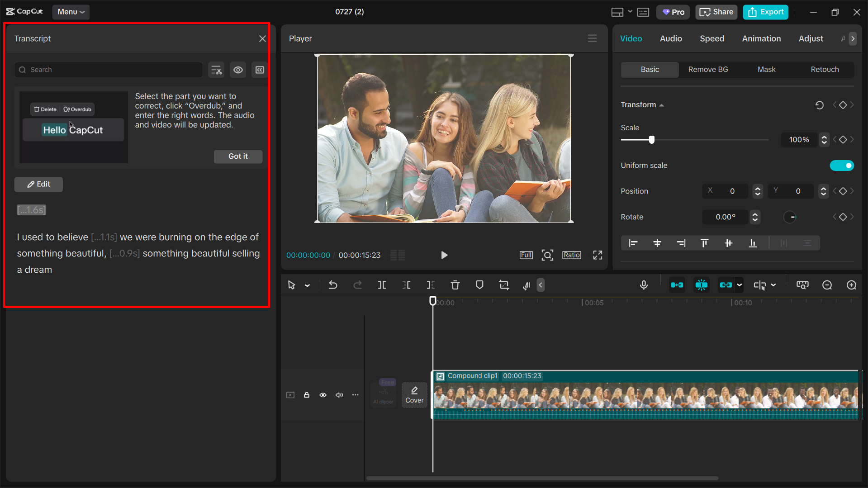Select the Basic sub-tab

coord(650,70)
